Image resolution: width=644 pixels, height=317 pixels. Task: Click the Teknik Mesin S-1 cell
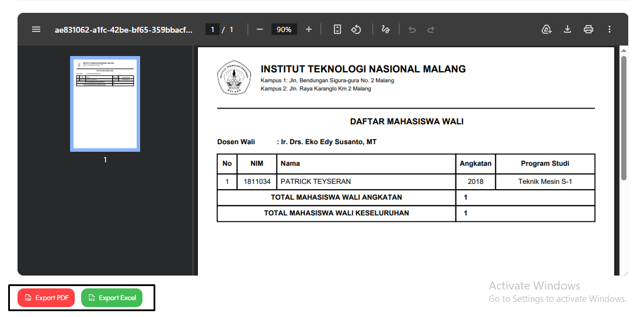coord(545,182)
